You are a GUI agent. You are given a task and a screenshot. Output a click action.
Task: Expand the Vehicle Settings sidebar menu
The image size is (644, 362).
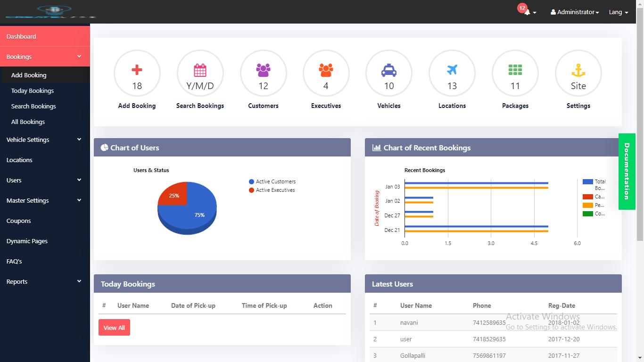click(45, 140)
